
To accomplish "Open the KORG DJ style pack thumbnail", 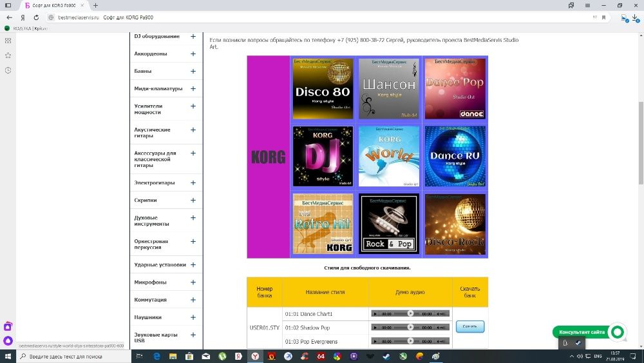I will click(323, 156).
